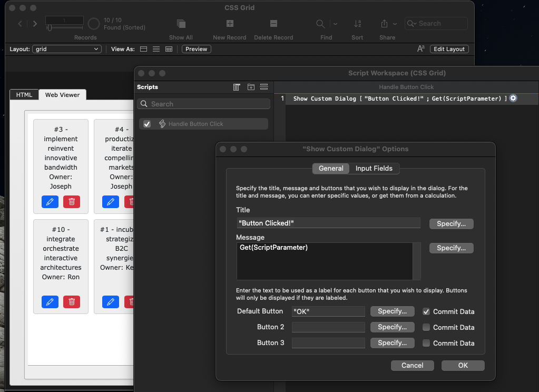Open the Layout dropdown showing grid

tap(66, 49)
